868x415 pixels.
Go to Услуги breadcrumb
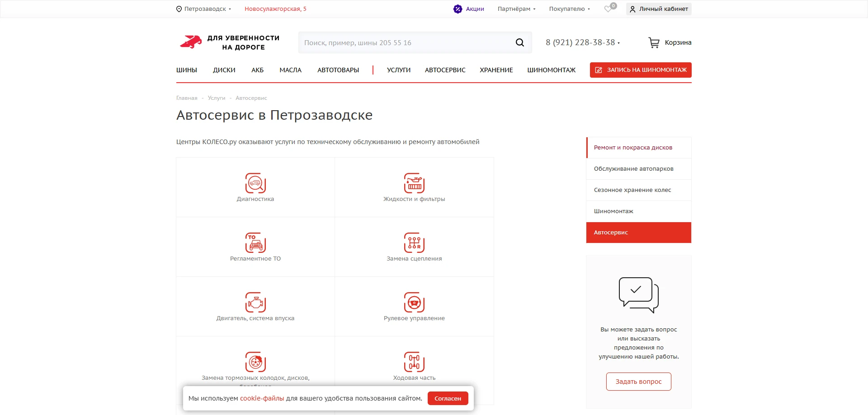(x=217, y=98)
